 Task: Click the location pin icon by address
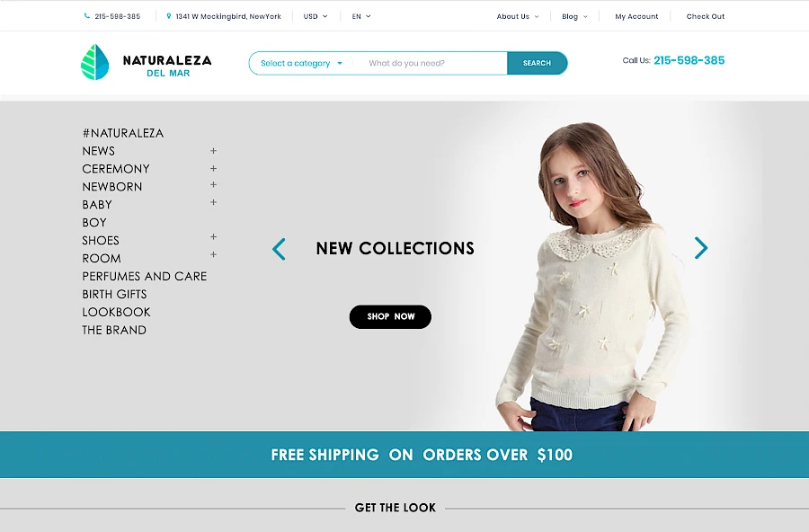[x=169, y=16]
